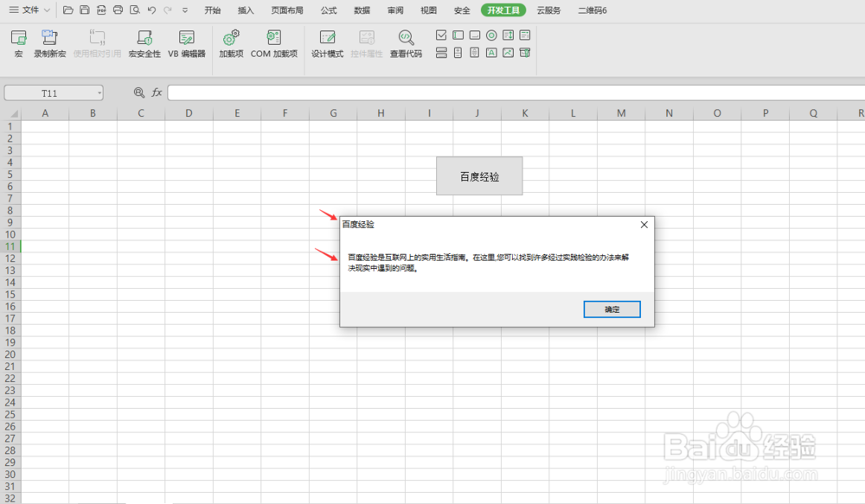Save the workbook via save icon
Screen dimensions: 865x504
[x=85, y=10]
